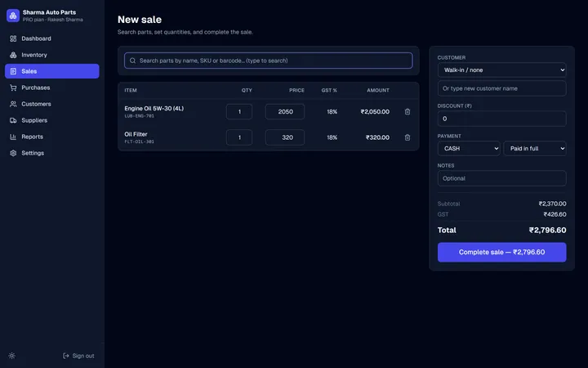This screenshot has height=368, width=588.
Task: Open the Dashboard page
Action: pyautogui.click(x=52, y=38)
